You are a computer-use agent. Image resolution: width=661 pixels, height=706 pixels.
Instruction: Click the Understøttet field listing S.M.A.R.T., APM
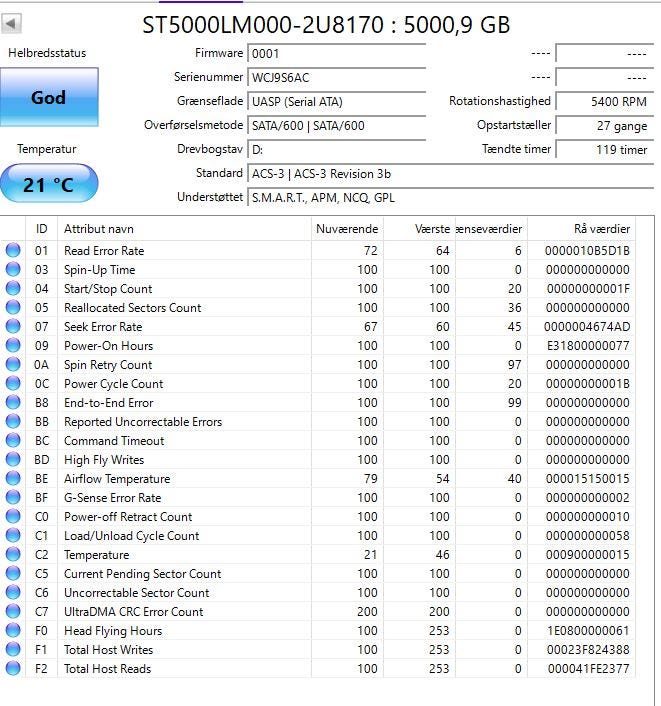tap(450, 198)
